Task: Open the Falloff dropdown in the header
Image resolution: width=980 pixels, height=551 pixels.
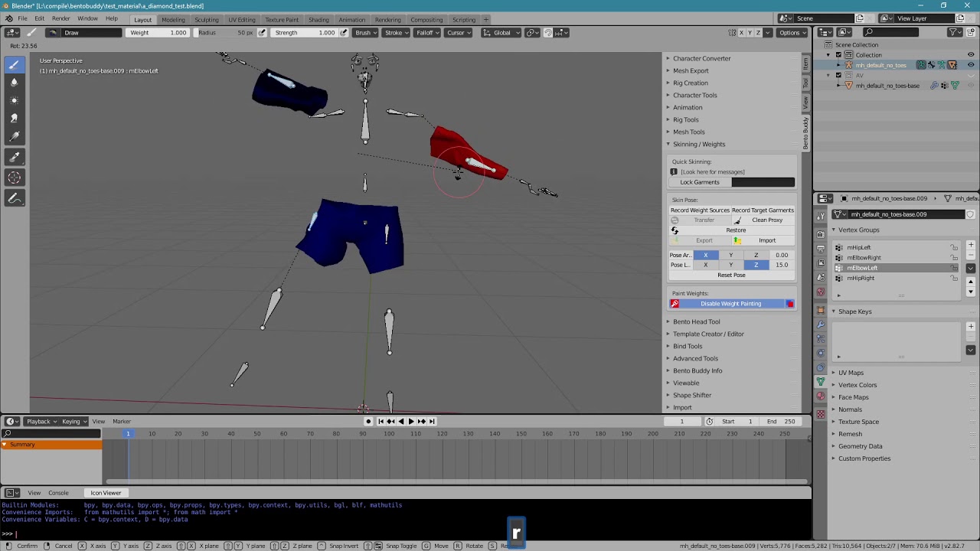Action: coord(426,33)
